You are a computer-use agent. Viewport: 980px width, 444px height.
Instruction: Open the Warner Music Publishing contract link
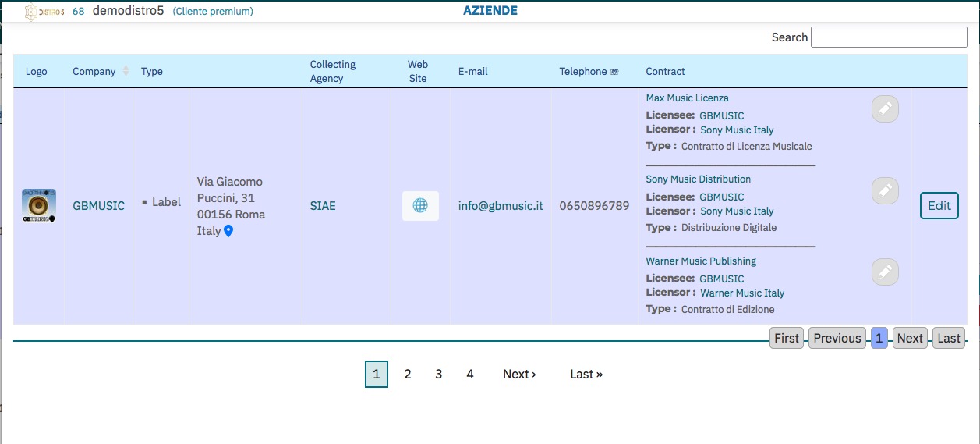click(x=701, y=261)
